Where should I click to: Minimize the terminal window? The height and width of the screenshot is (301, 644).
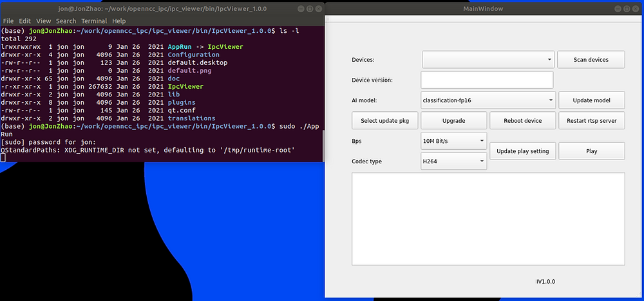coord(301,8)
